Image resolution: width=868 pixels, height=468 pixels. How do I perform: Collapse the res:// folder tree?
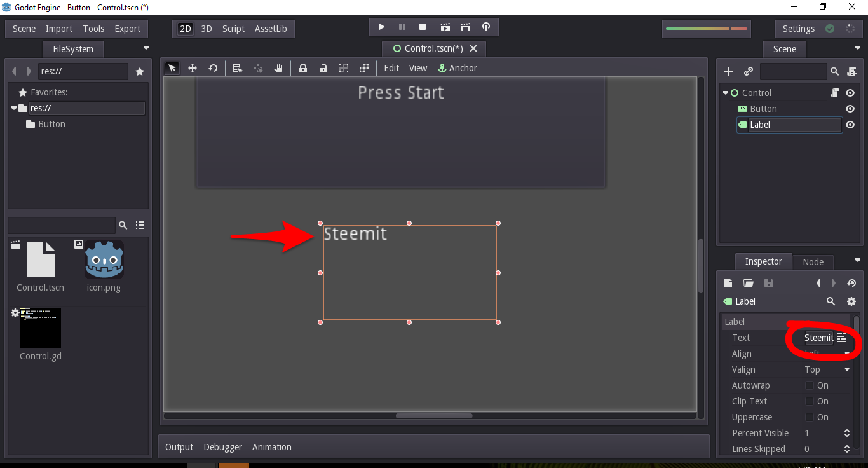[x=14, y=108]
